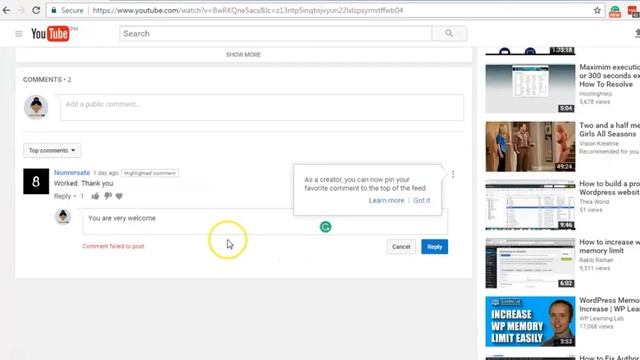This screenshot has height=360, width=640.
Task: Open the YouTube hamburger guide menu
Action: (x=19, y=34)
